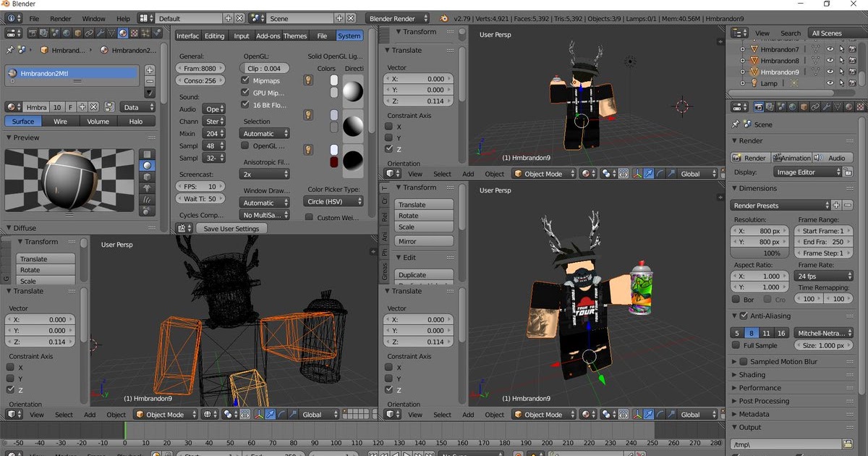Viewport: 868px width, 456px height.
Task: Collapse the Preview panel in material properties
Action: tap(9, 138)
